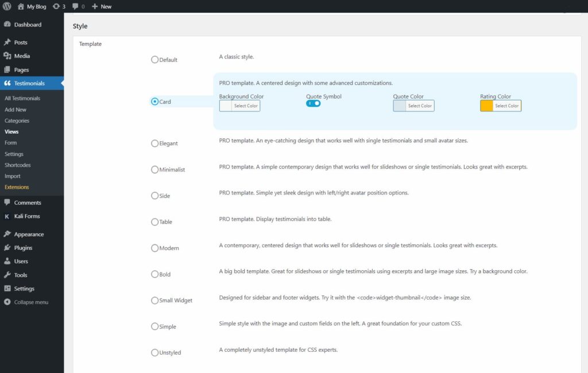Go to Categories submenu item
Screen dimensions: 588x373
(17, 121)
